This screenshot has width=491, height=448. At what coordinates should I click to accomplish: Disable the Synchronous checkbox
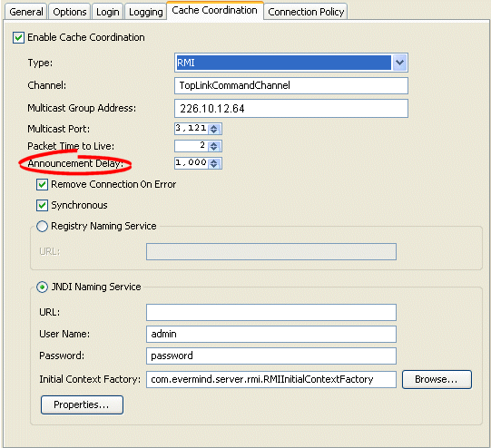43,206
